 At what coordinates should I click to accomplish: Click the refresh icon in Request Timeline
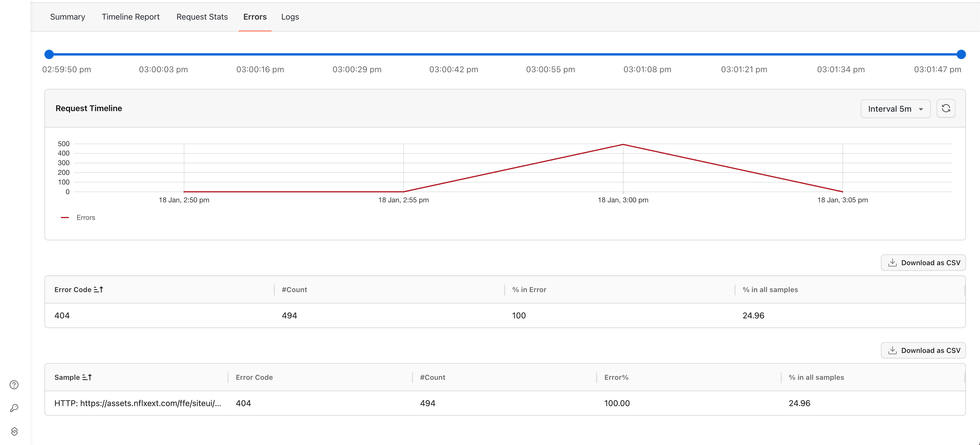[x=946, y=108]
